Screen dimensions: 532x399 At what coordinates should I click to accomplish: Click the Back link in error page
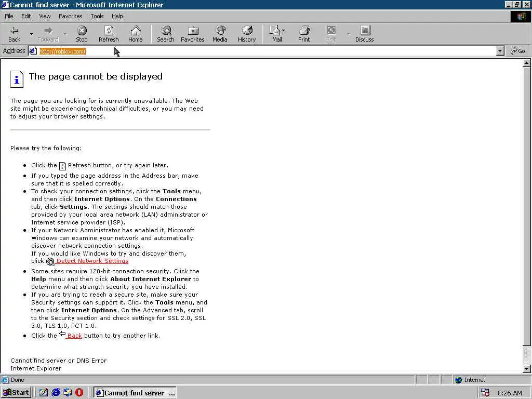[x=74, y=336]
